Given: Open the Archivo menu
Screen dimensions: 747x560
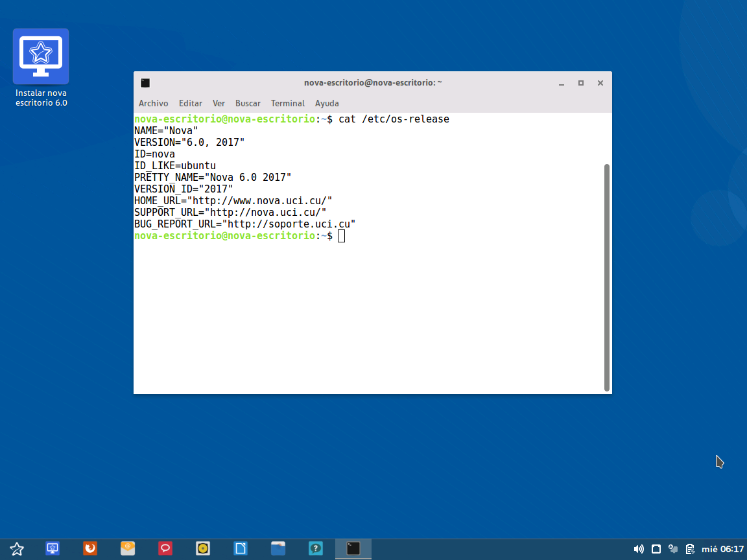Looking at the screenshot, I should [x=154, y=103].
